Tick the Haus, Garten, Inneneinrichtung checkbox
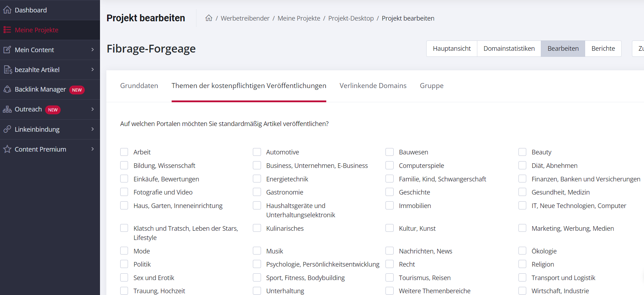 (x=124, y=206)
